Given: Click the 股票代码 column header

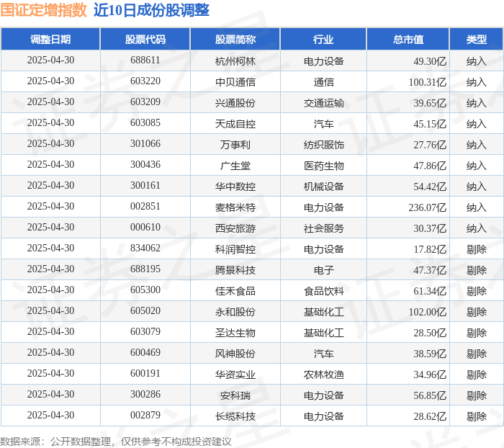Looking at the screenshot, I should coord(145,39).
